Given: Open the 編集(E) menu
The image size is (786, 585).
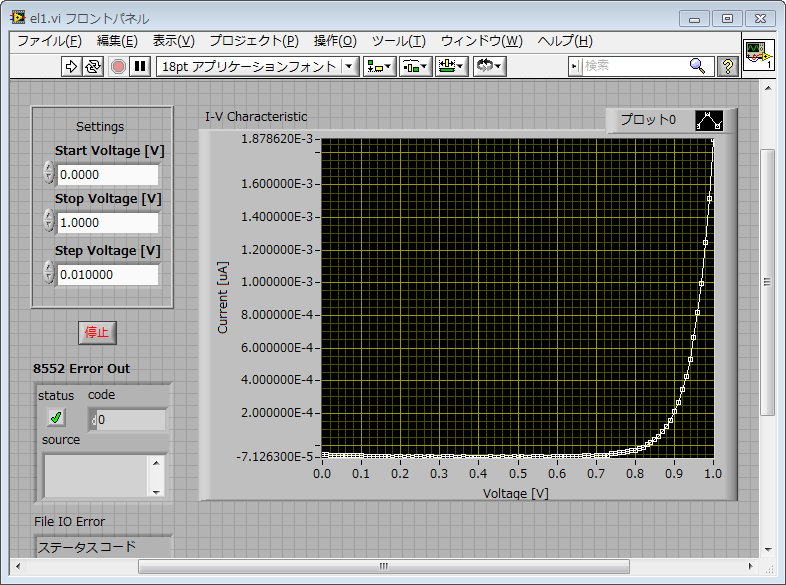Looking at the screenshot, I should [117, 41].
